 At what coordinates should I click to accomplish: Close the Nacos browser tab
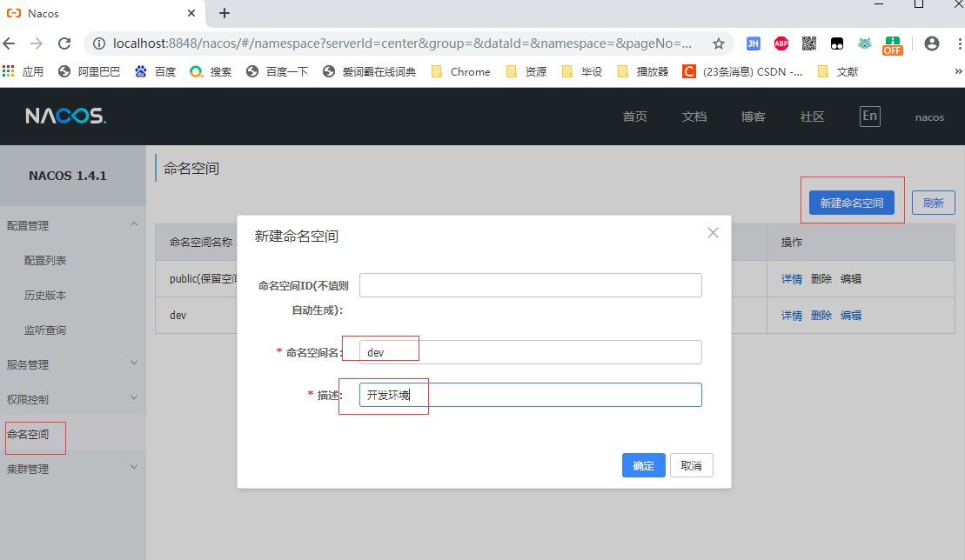(191, 13)
